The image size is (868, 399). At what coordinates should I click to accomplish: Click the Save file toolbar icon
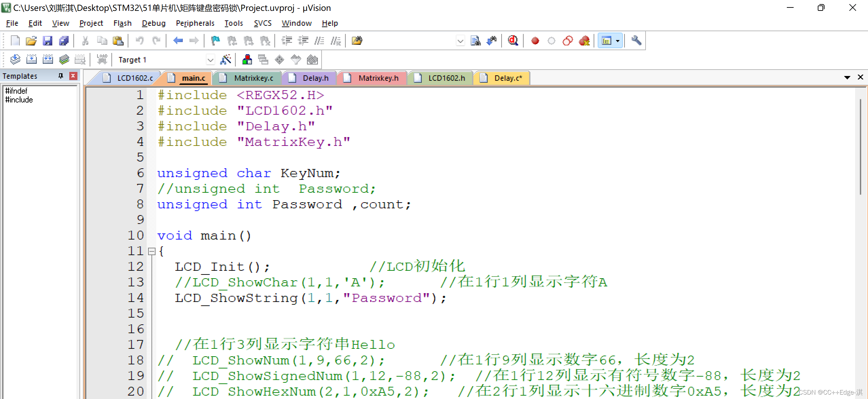click(x=48, y=41)
